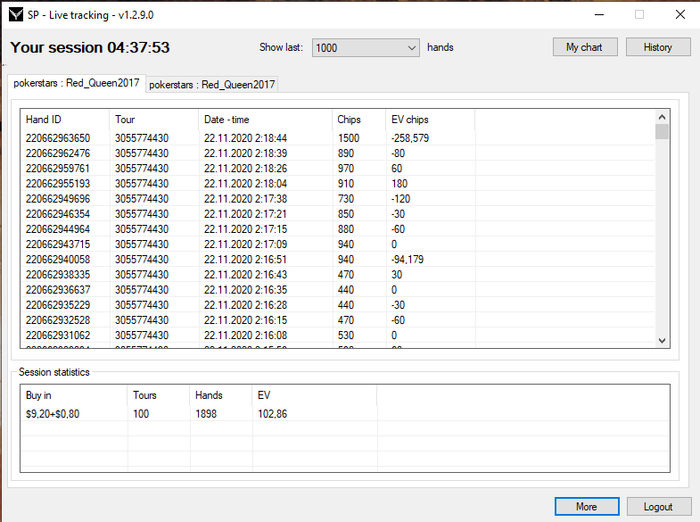
Task: Click chips value 1500
Action: coord(348,138)
